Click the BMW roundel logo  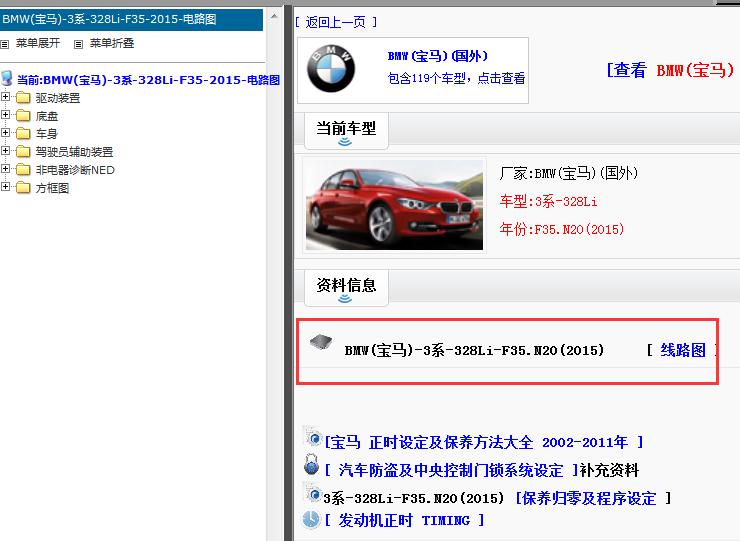click(x=331, y=69)
